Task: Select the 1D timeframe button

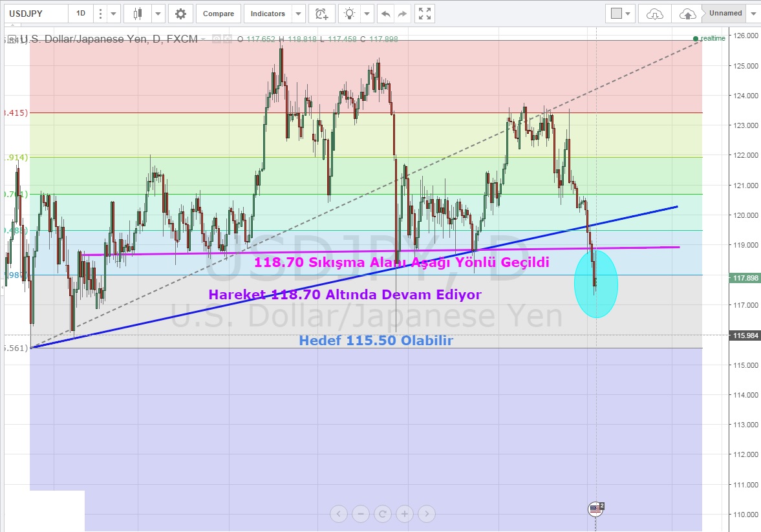Action: click(x=80, y=14)
